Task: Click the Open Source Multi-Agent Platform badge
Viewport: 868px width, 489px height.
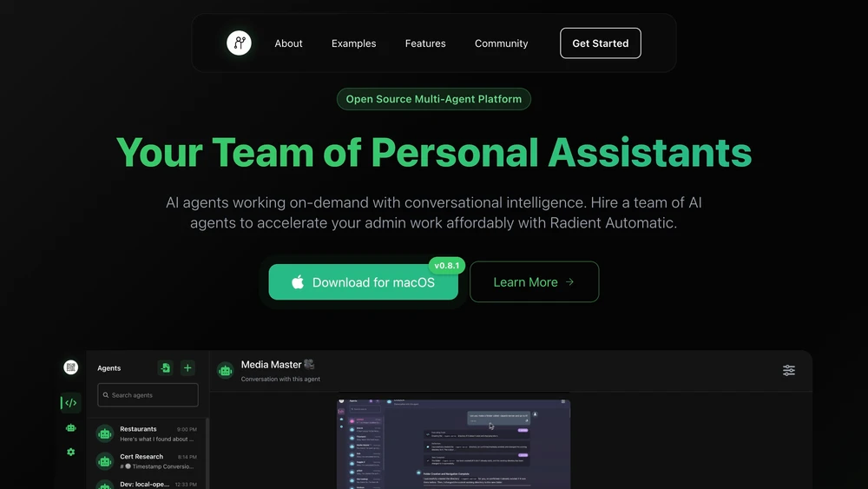Action: tap(433, 99)
